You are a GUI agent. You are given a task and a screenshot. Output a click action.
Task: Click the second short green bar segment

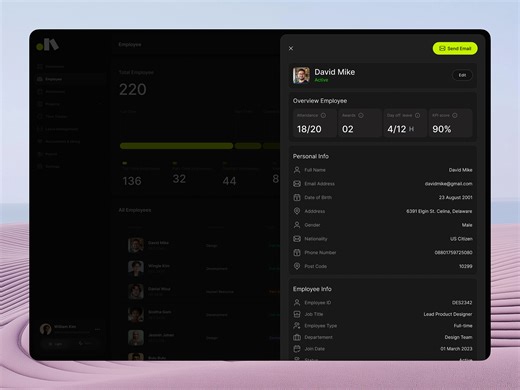248,146
